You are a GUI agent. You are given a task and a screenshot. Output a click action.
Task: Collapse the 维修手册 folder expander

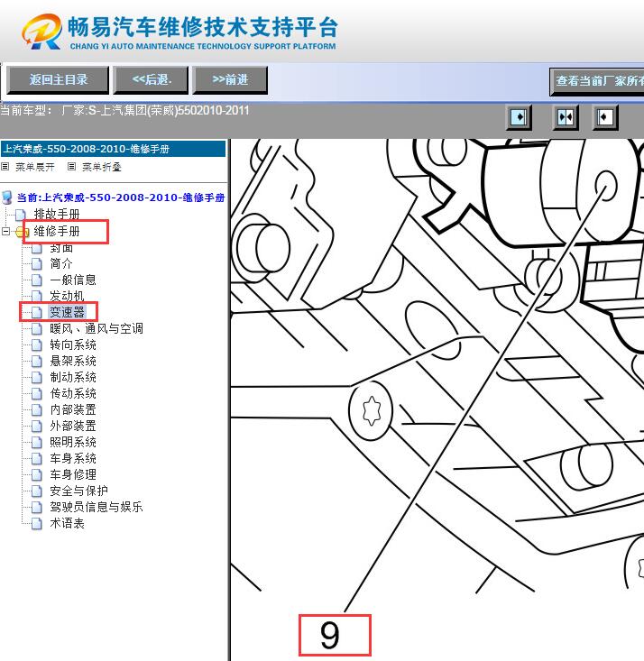click(5, 231)
